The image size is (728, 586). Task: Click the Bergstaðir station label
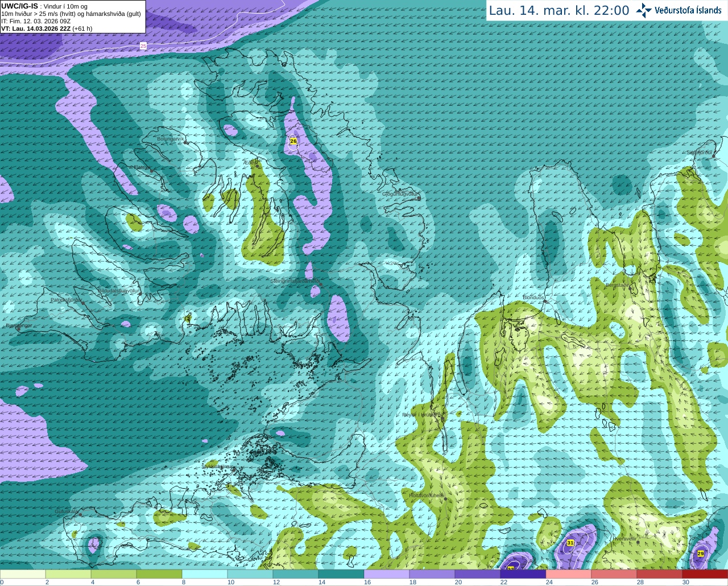(617, 285)
